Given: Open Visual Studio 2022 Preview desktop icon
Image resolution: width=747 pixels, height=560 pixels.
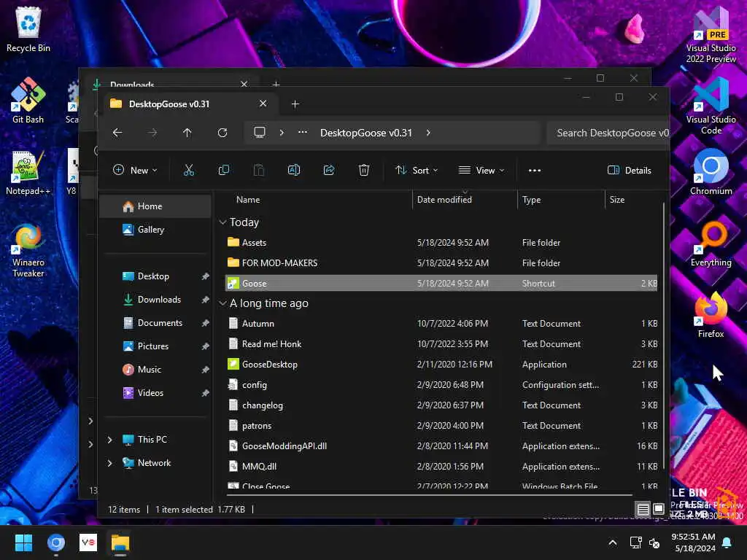Looking at the screenshot, I should [711, 36].
